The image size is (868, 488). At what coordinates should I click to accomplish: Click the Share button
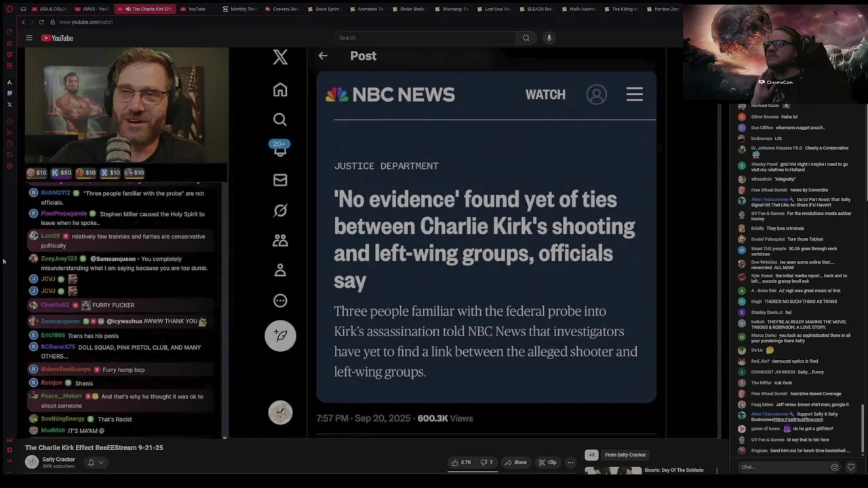(515, 462)
